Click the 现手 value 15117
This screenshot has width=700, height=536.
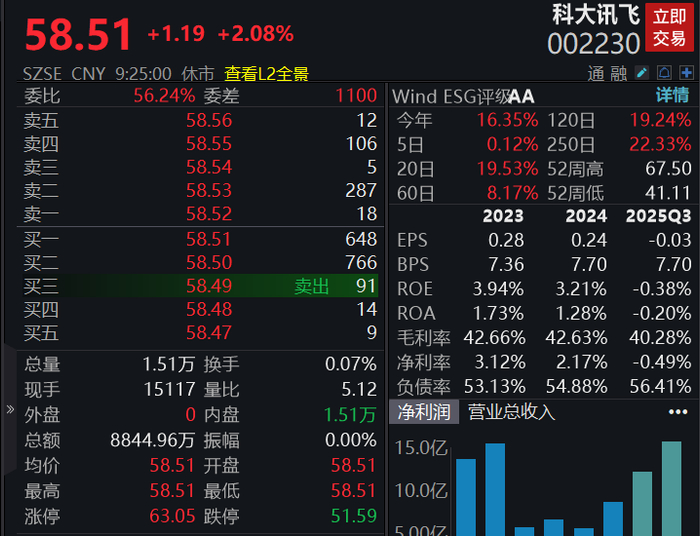pyautogui.click(x=169, y=390)
